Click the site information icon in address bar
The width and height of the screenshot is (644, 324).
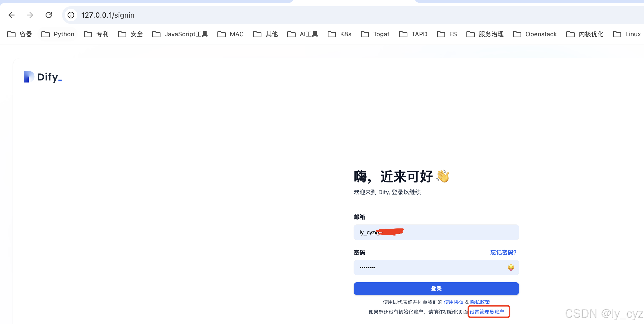71,15
